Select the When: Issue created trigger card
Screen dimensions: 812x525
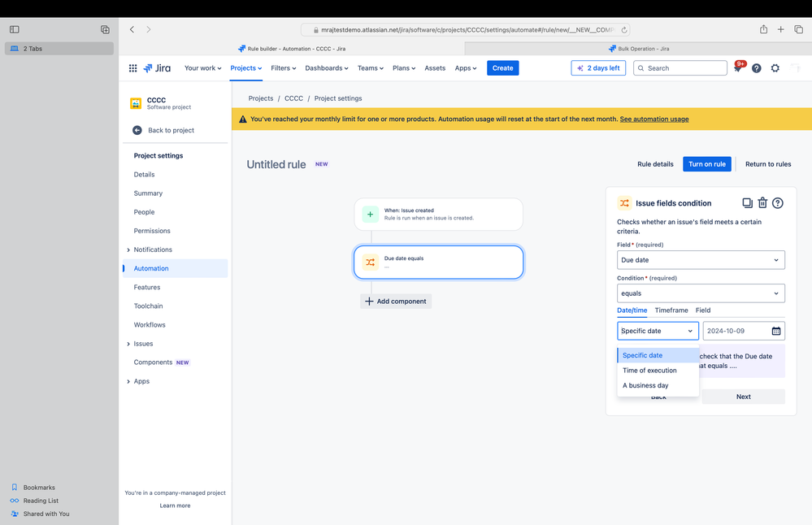point(439,215)
